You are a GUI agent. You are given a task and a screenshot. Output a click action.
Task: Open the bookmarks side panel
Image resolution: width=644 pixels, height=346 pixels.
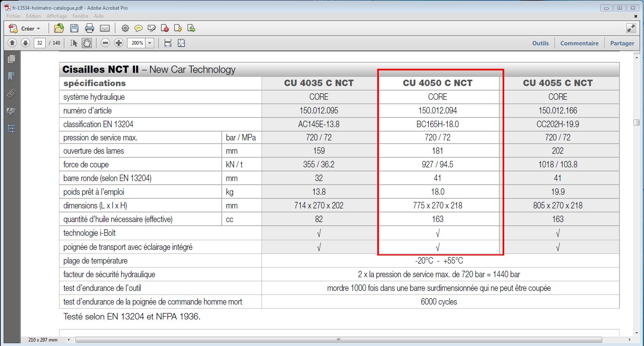11,76
